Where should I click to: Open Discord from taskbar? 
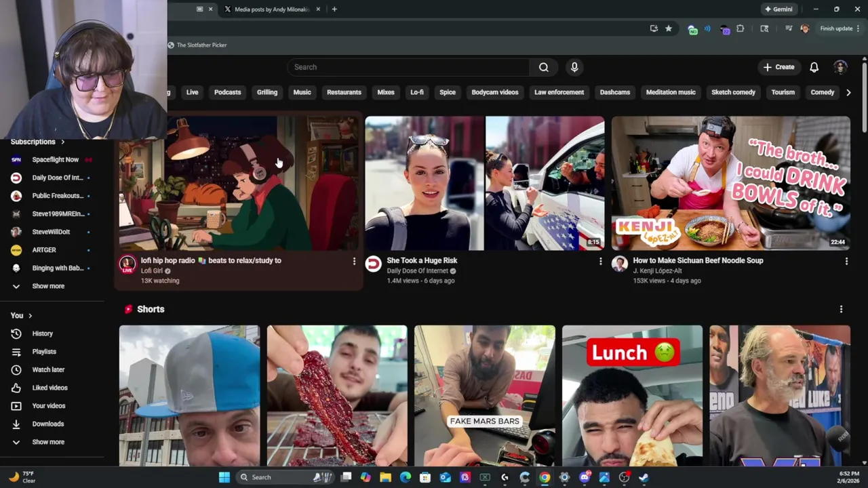(x=585, y=477)
